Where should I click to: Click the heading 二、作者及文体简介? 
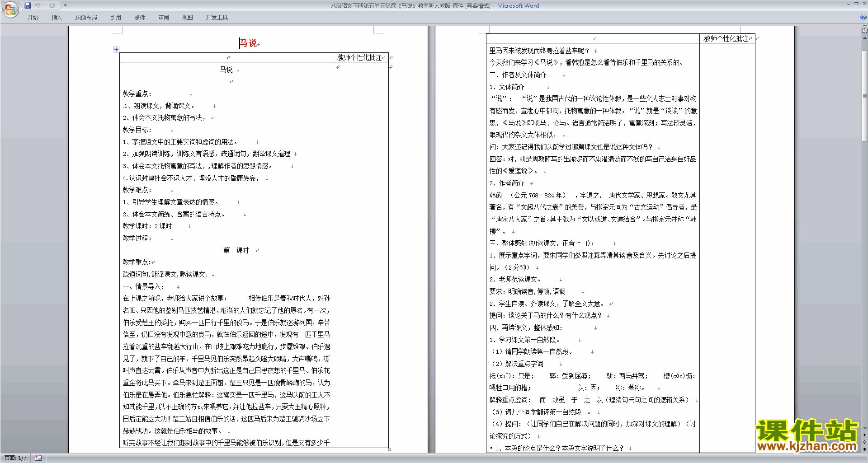(x=518, y=75)
